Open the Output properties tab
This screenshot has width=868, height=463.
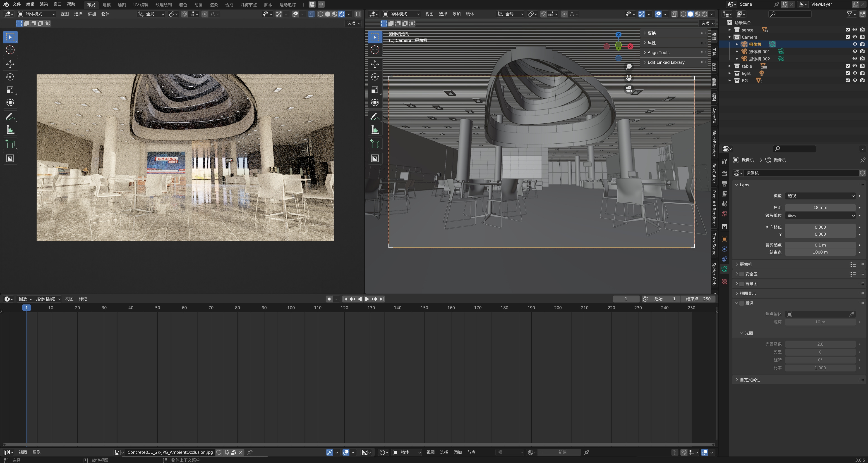(x=724, y=184)
